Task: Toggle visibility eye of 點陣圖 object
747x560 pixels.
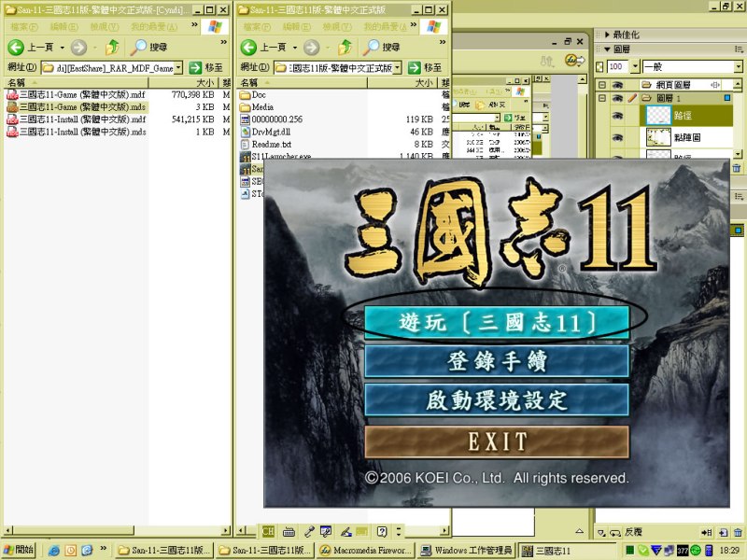Action: (618, 137)
